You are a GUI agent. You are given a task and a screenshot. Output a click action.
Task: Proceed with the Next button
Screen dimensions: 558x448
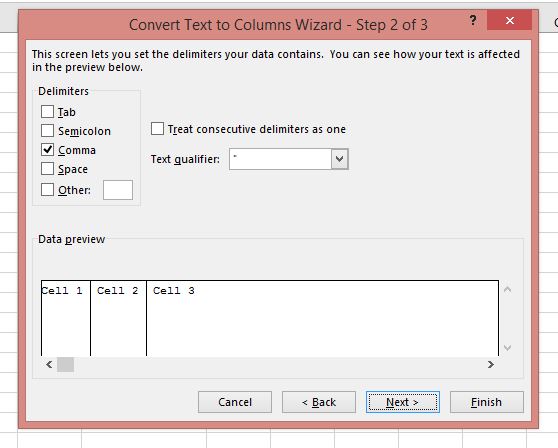point(403,402)
